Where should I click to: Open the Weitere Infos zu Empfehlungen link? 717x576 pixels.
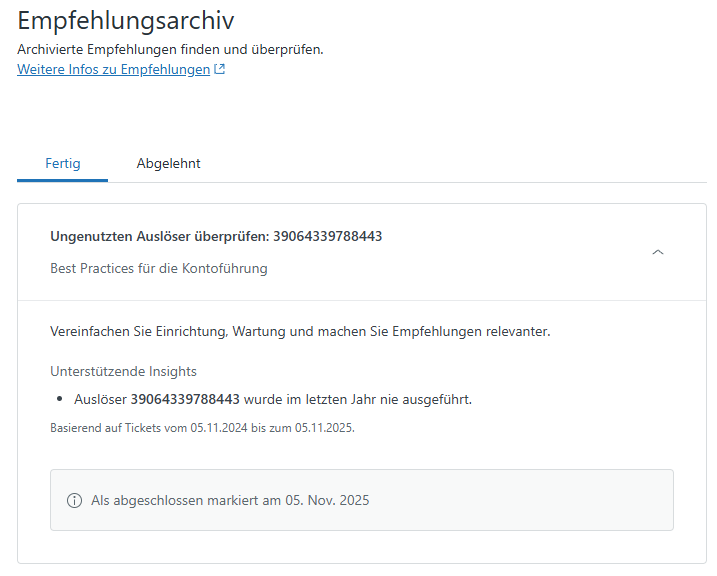pos(113,69)
